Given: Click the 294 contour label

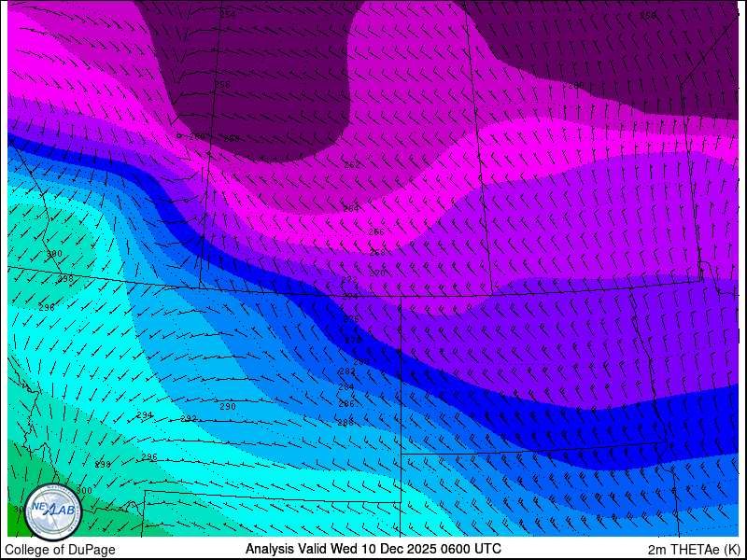Looking at the screenshot, I should (145, 415).
